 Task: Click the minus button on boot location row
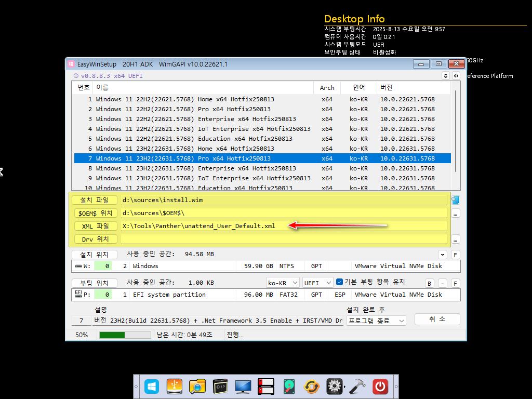443,283
